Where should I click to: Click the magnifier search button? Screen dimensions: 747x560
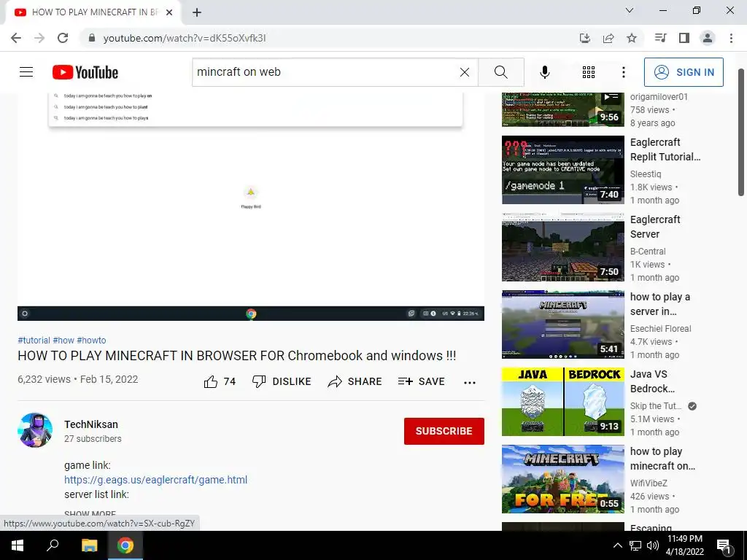coord(501,72)
